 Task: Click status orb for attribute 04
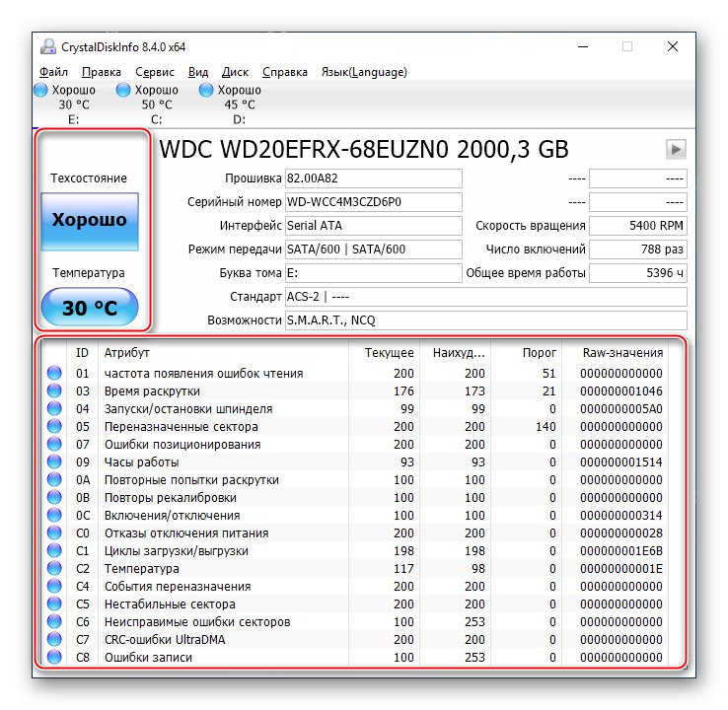(x=54, y=408)
